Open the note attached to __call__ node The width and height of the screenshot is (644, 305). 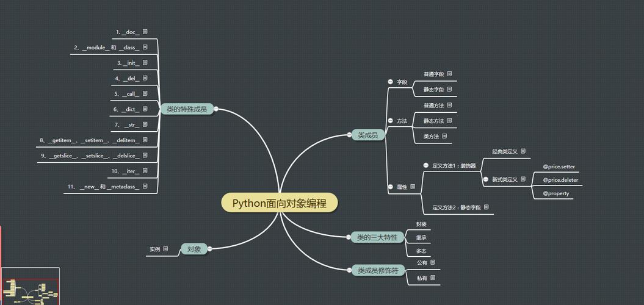click(x=145, y=93)
